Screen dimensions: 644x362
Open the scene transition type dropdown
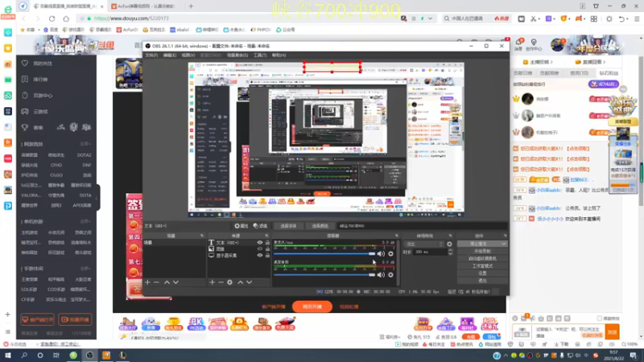[x=424, y=244]
